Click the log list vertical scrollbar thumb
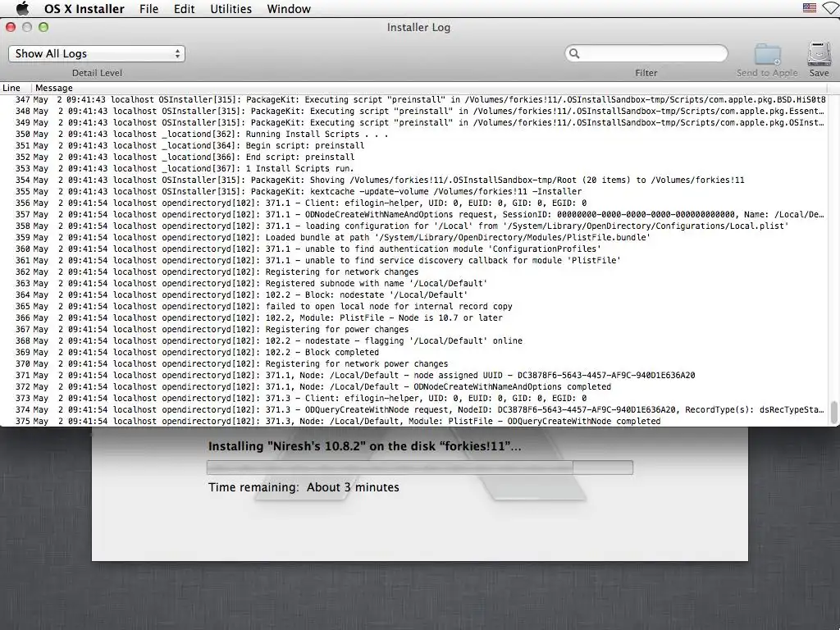The image size is (840, 630). point(834,412)
